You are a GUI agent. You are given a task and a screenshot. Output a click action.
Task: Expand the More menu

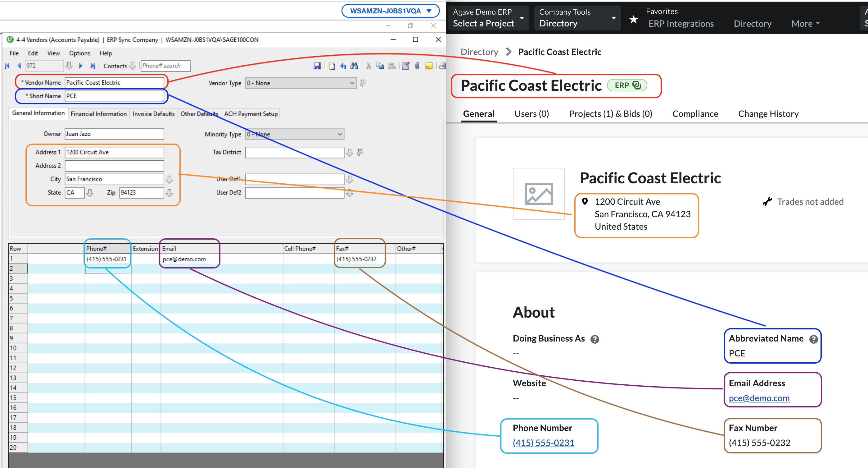coord(805,24)
